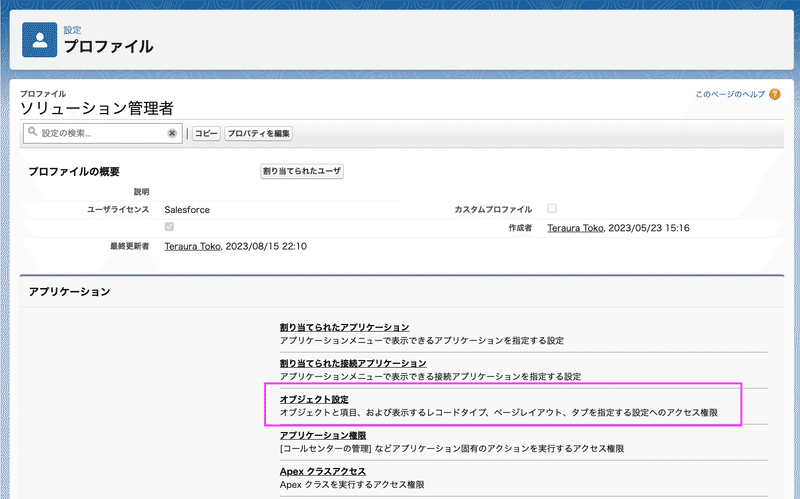Toggle the カスタムプロファイル checkbox
800x499 pixels.
[x=552, y=208]
